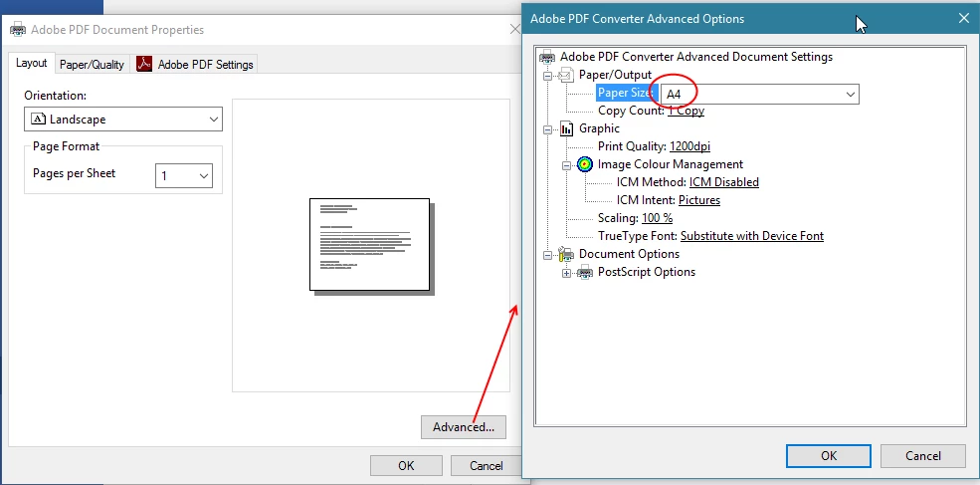Image resolution: width=980 pixels, height=485 pixels.
Task: Click Cancel in Advanced Options dialog
Action: click(x=923, y=455)
